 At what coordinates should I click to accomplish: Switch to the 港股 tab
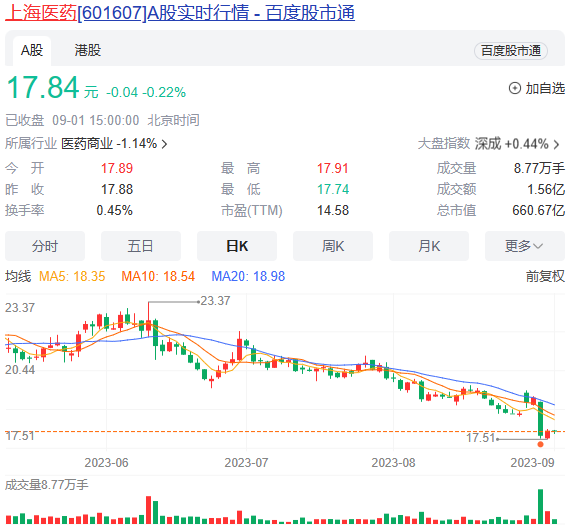click(x=88, y=51)
